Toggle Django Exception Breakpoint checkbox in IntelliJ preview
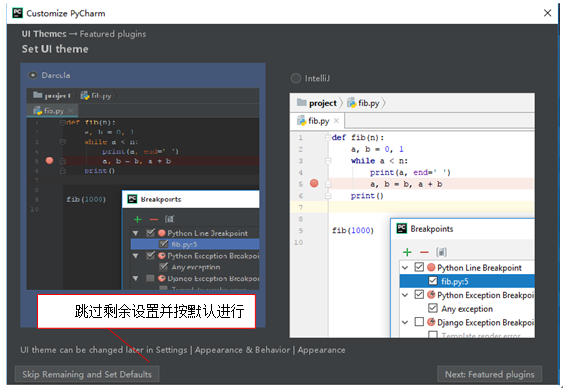The height and width of the screenshot is (388, 565). [x=419, y=322]
